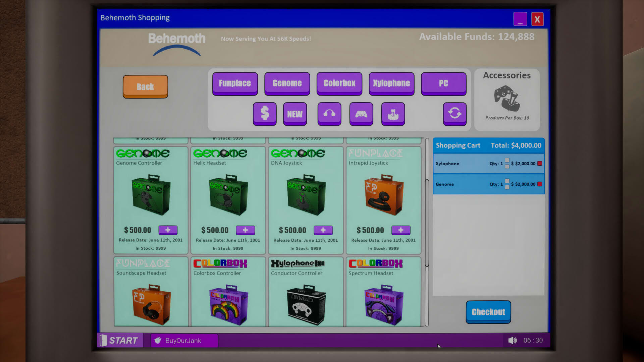Add the DNA Joystick to cart with plus

click(x=323, y=230)
